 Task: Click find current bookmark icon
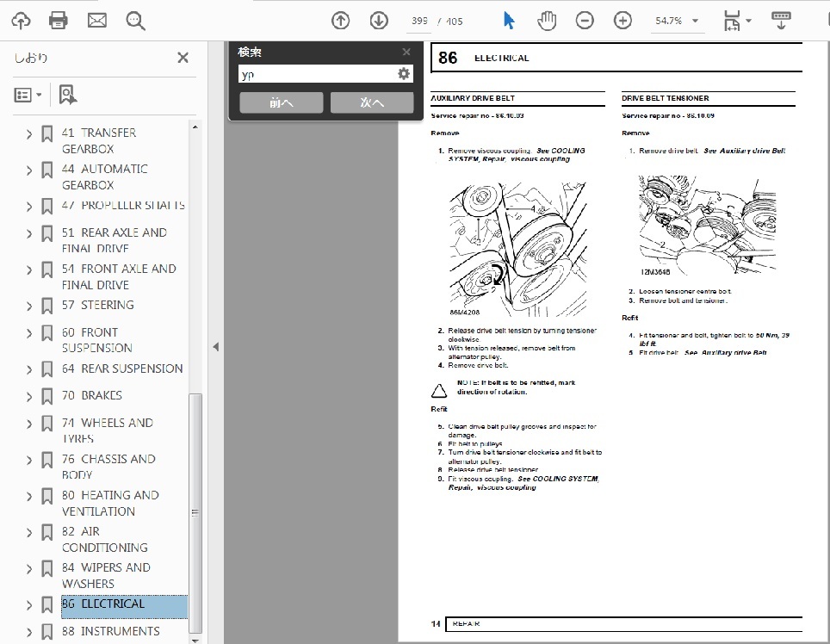[68, 95]
